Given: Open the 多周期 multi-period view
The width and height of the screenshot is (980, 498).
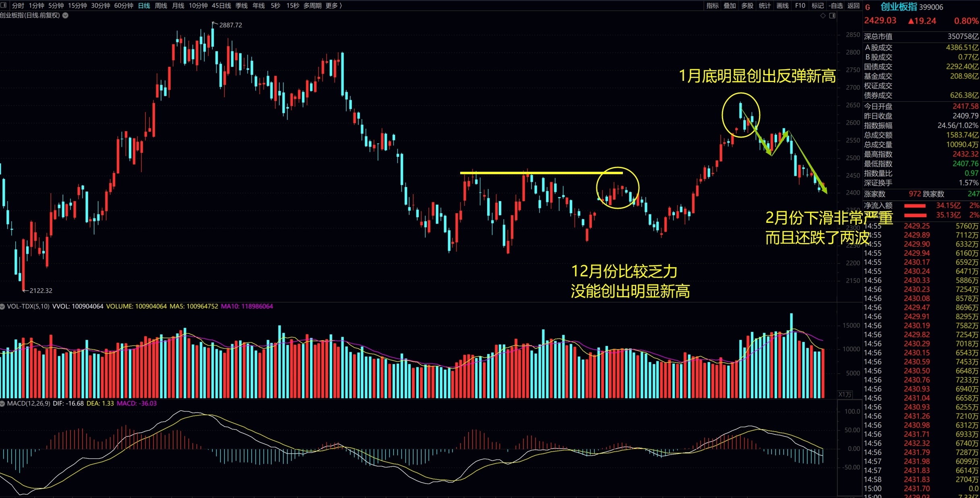Looking at the screenshot, I should click(312, 6).
